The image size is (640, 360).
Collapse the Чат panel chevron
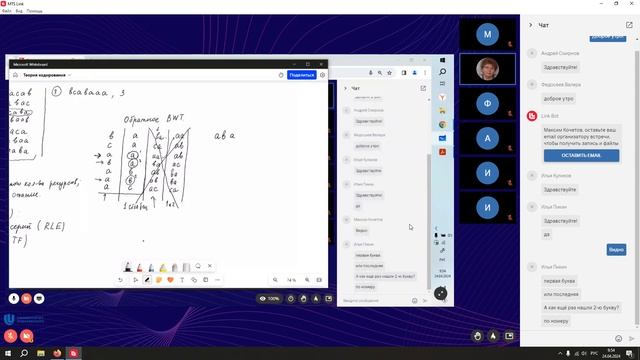[531, 25]
